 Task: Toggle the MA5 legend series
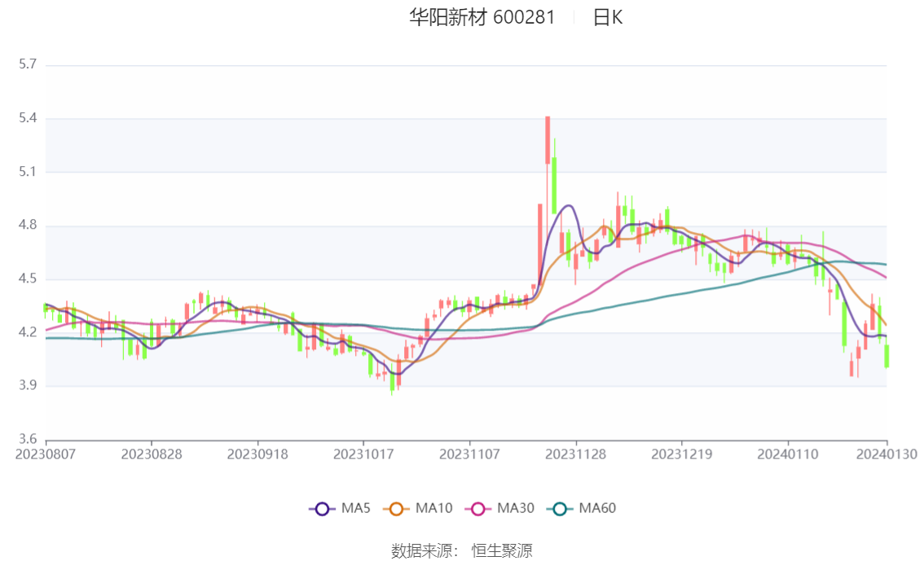pos(340,508)
